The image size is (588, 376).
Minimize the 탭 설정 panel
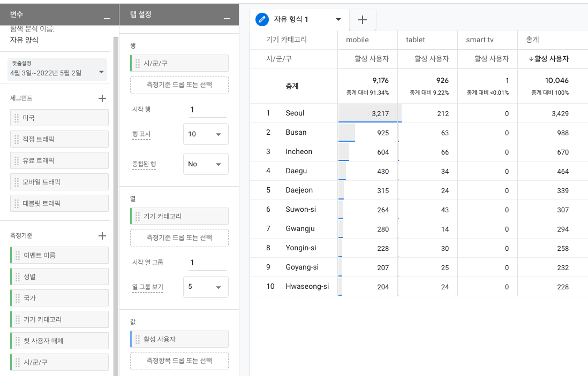(x=227, y=18)
